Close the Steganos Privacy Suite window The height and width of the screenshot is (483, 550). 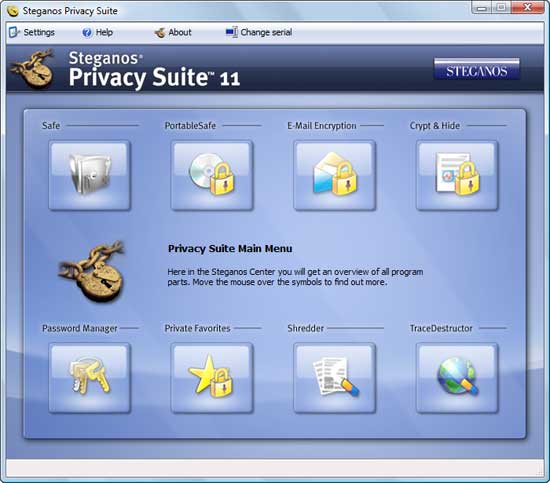(527, 8)
